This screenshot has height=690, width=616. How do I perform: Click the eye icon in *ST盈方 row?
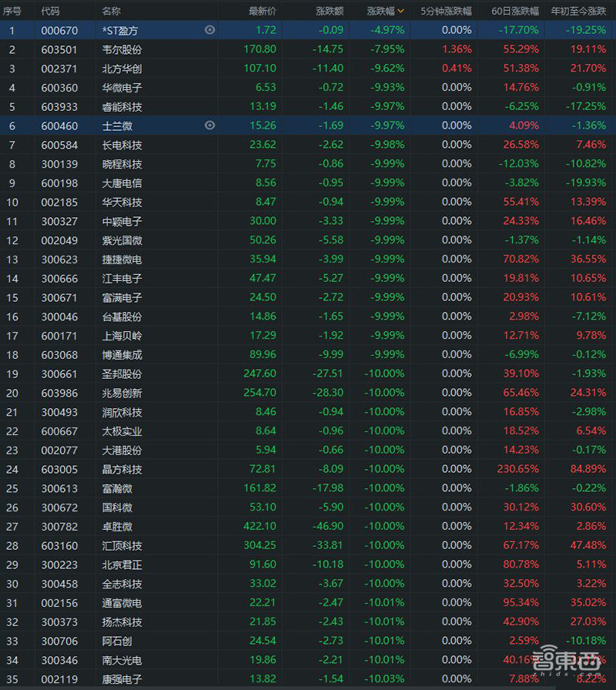pyautogui.click(x=209, y=30)
